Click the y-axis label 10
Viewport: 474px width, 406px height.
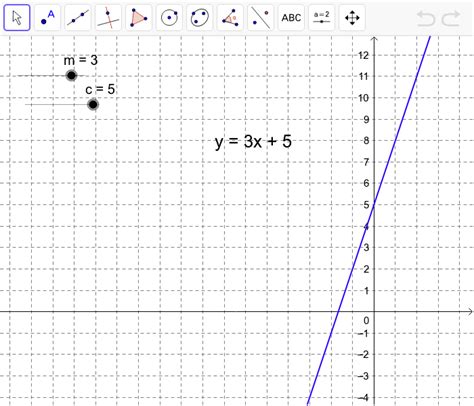pyautogui.click(x=363, y=98)
